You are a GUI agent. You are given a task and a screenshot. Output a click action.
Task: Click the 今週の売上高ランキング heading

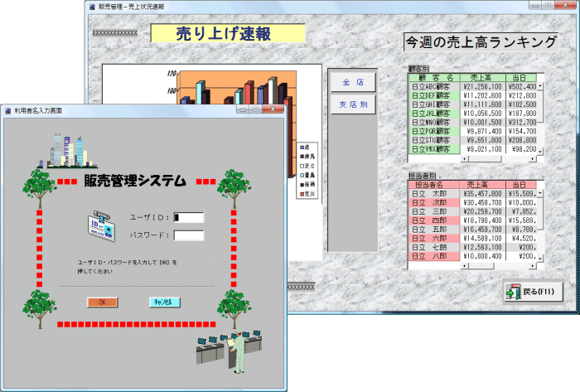[481, 41]
